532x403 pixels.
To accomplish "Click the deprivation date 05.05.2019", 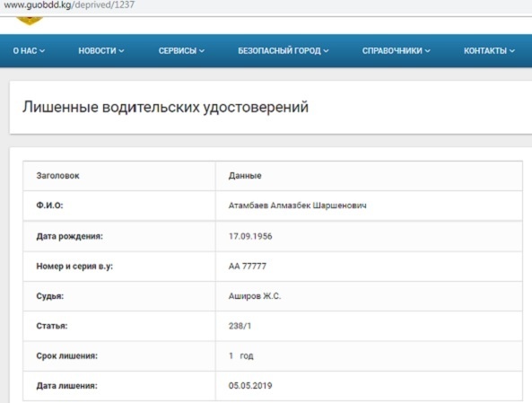I will pos(250,386).
